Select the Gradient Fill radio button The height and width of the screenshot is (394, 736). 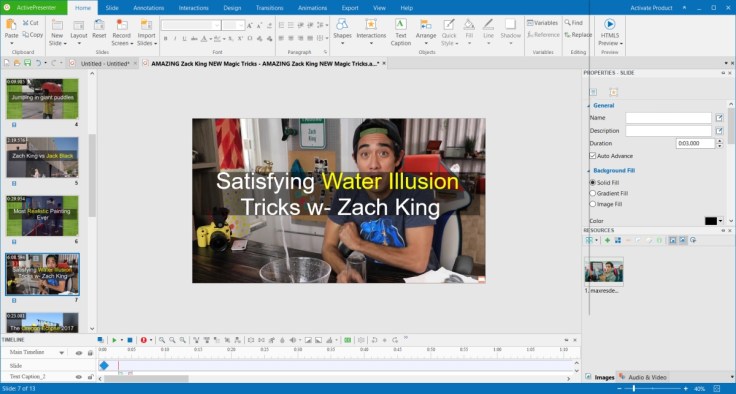click(592, 193)
